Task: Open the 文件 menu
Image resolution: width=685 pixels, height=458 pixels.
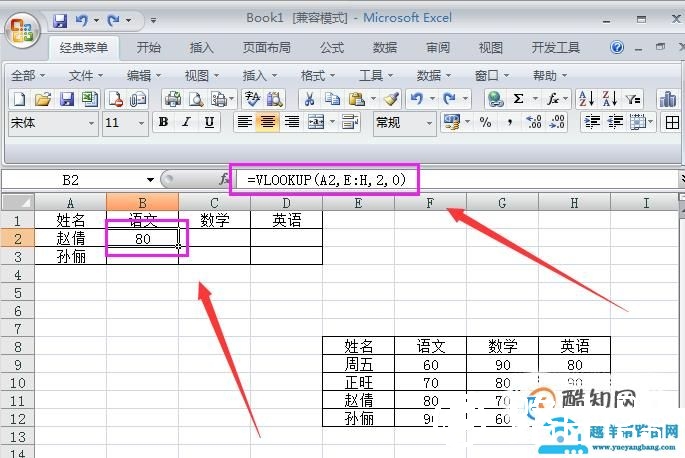Action: point(86,76)
